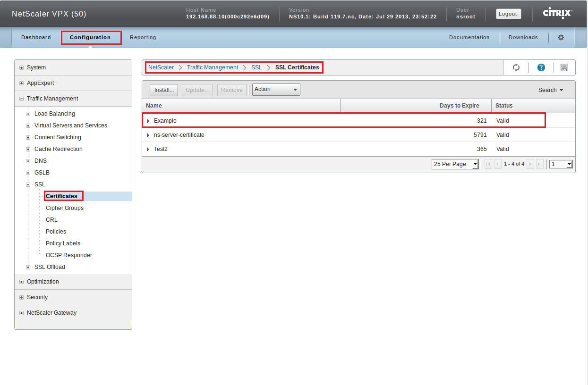Expand the Example certificate row
The image size is (588, 385).
[x=148, y=121]
